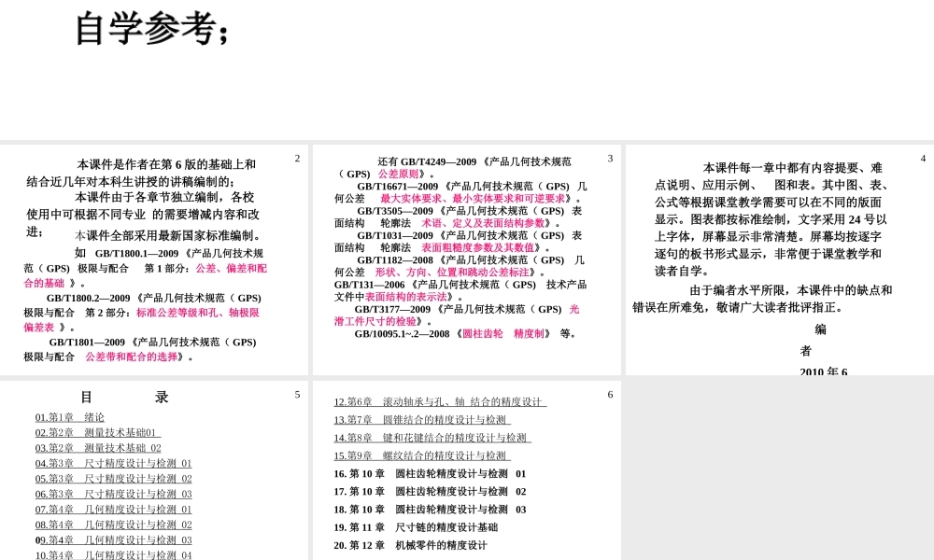Click standard number GB/T1801—2009
Screen dimensions: 934x560
[x=87, y=343]
